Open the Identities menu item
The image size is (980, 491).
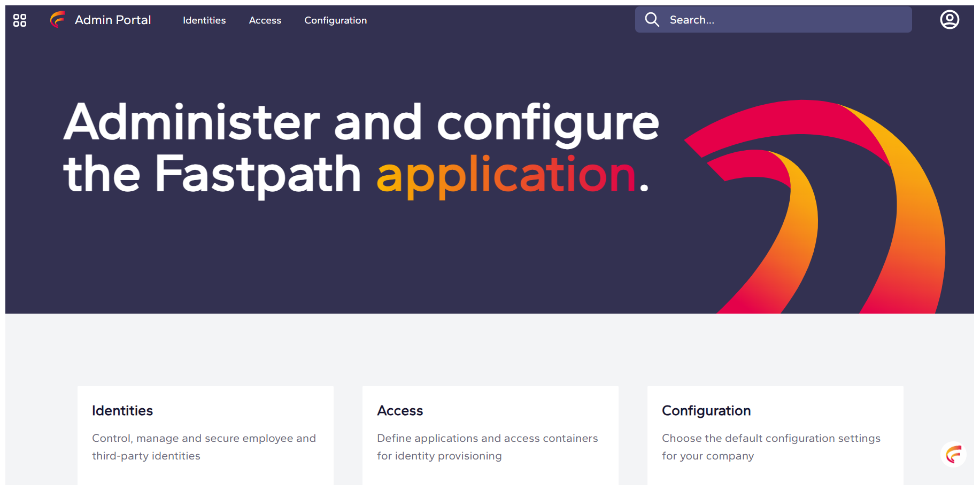[204, 20]
